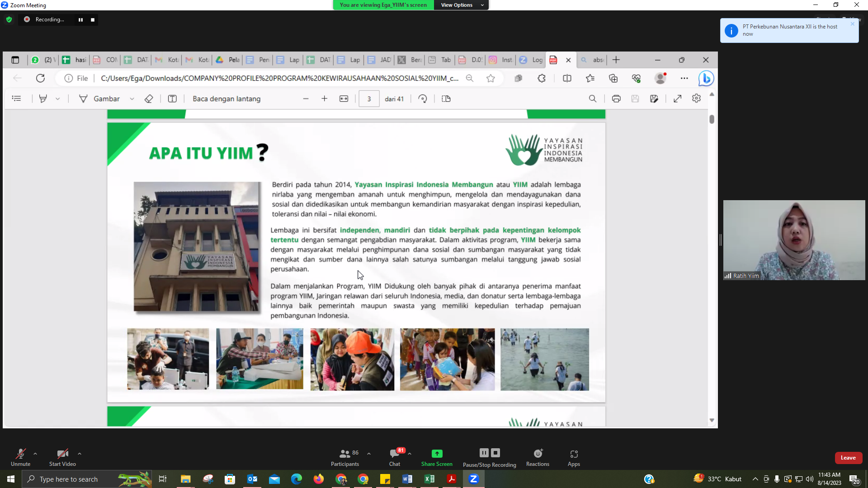Screen dimensions: 868x488
Task: Open Zoom app in Windows taskbar
Action: (x=473, y=479)
